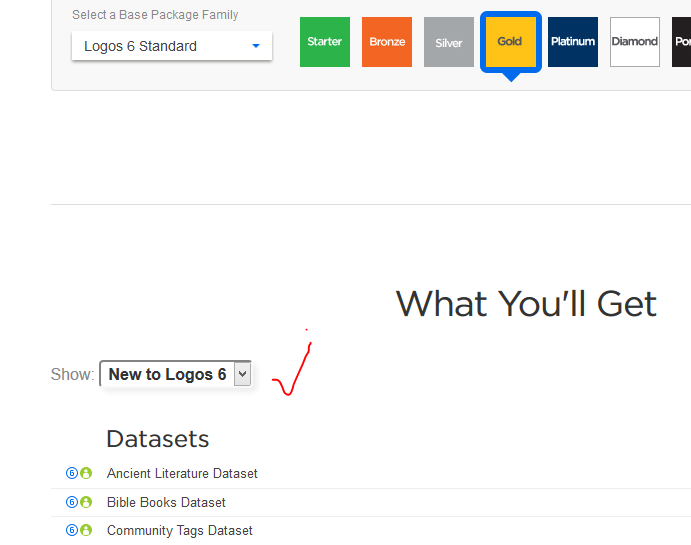
Task: Click the Datasets section heading
Action: pos(158,439)
